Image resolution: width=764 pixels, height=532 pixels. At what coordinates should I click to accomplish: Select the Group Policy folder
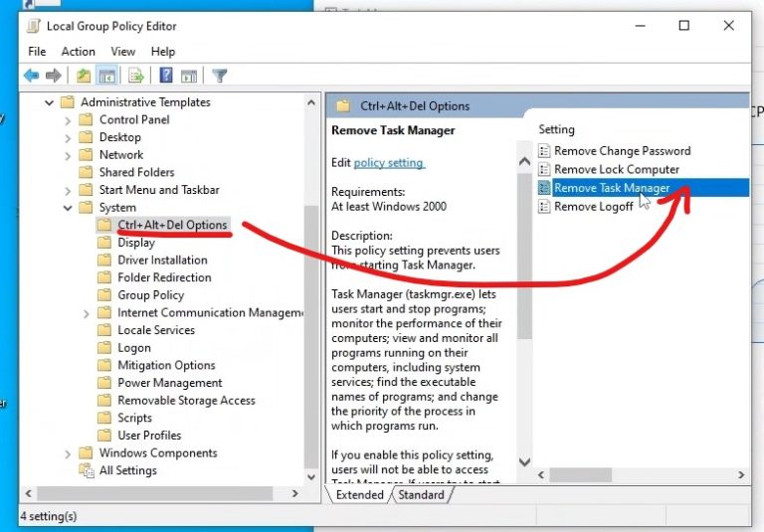point(150,295)
